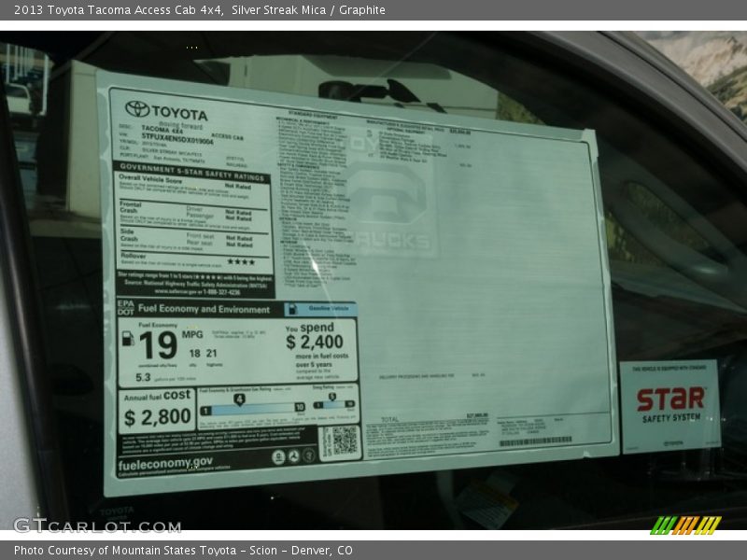Click the Toyota logo on the window sticker

pos(138,107)
